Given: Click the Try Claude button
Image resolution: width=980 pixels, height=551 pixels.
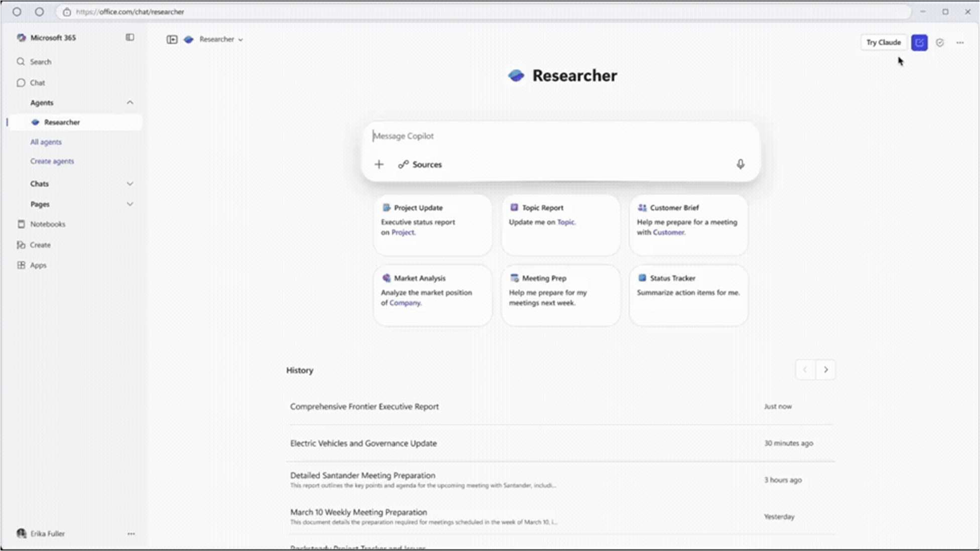Looking at the screenshot, I should point(883,42).
